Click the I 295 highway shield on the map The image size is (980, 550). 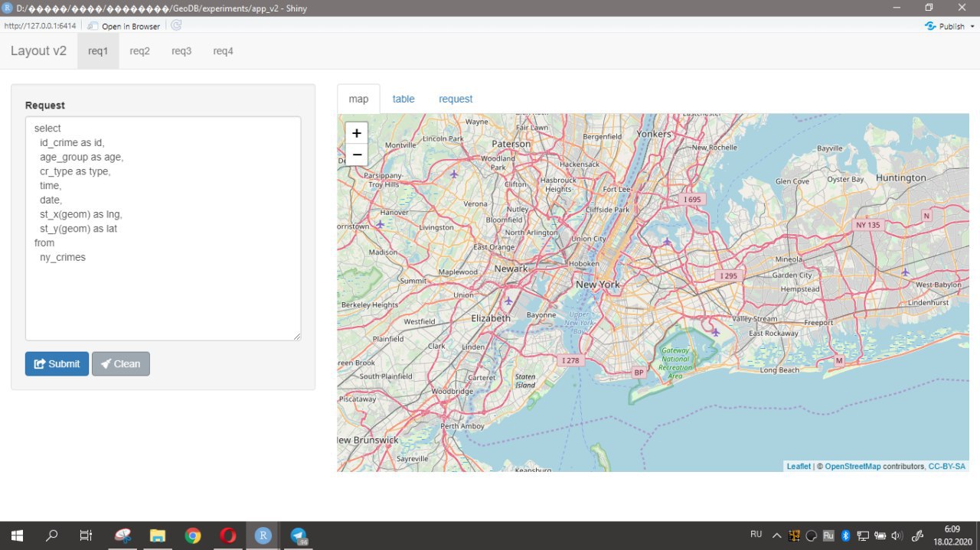tap(728, 275)
